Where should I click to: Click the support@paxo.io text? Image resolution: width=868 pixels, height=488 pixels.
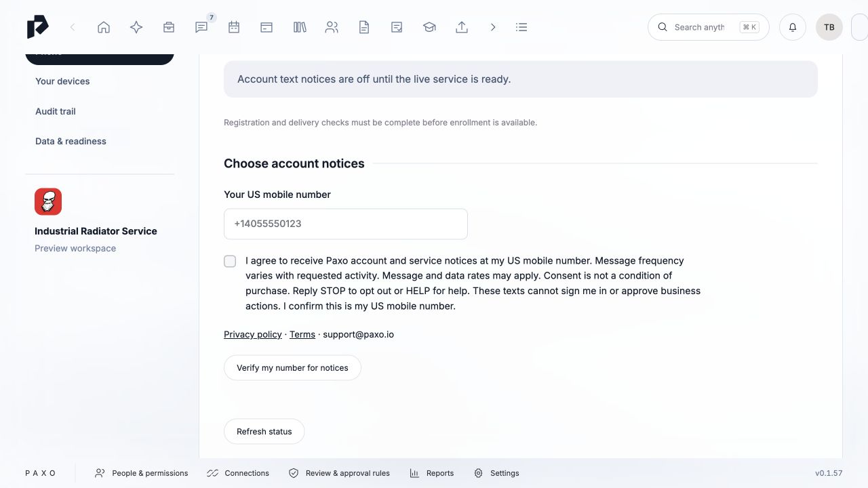358,334
